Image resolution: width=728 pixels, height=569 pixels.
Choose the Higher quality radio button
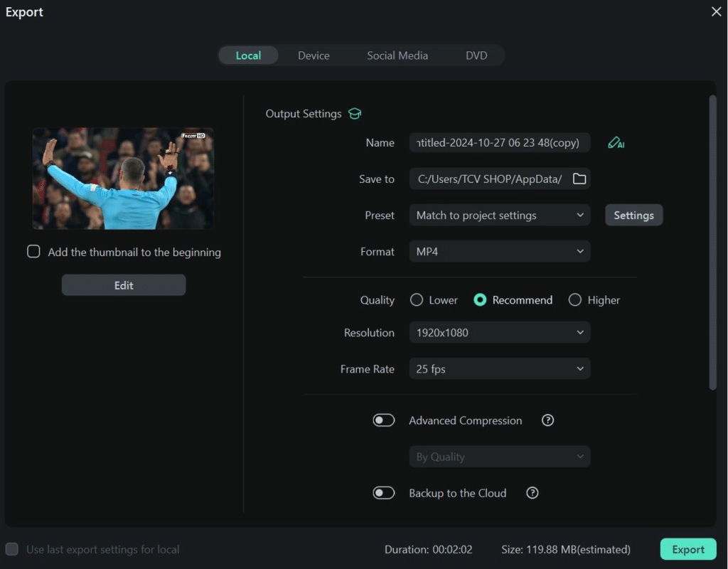[575, 300]
